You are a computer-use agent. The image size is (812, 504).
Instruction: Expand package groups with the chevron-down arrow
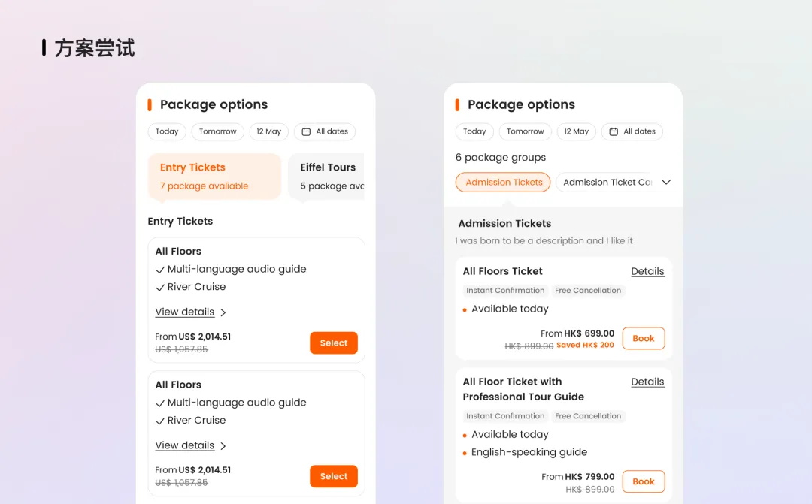coord(665,183)
